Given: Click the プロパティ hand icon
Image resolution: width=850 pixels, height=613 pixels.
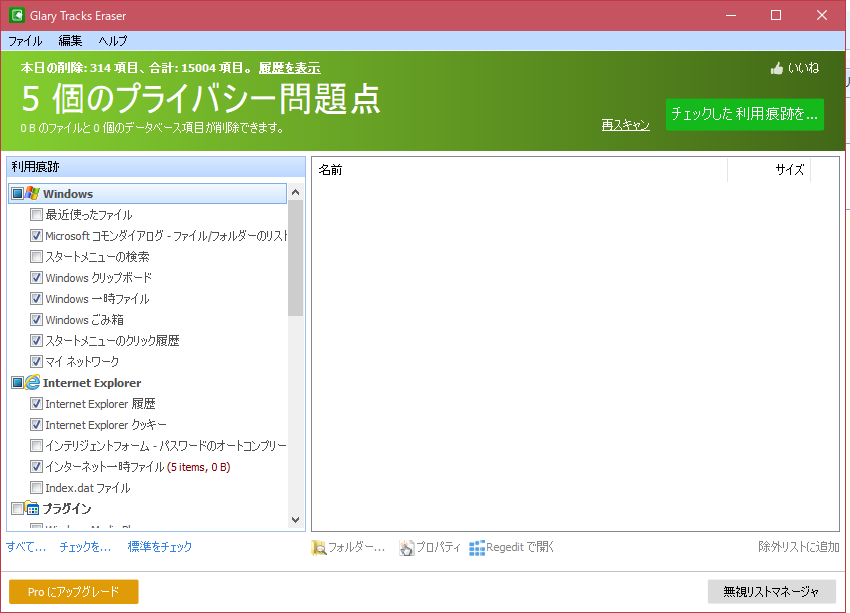Looking at the screenshot, I should (407, 548).
